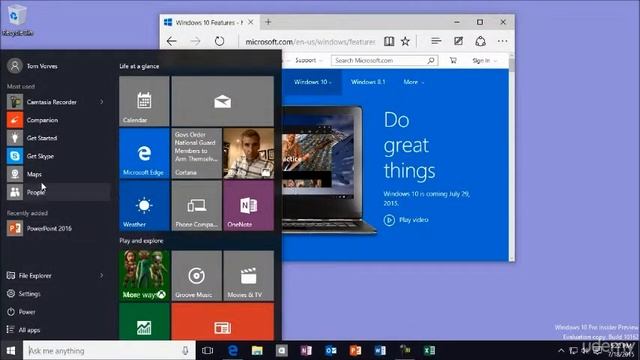Launch Camtasia Recorder from Most used
This screenshot has height=360, width=640.
click(51, 102)
